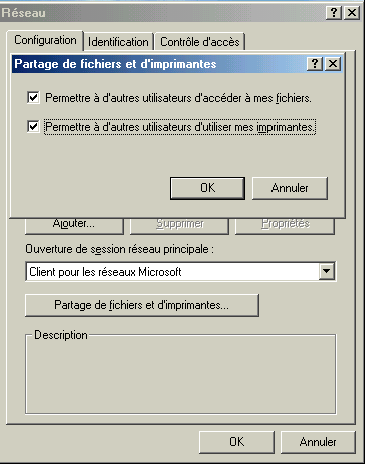Uncheck the box for sharing my printers
The image size is (365, 464).
pyautogui.click(x=33, y=126)
